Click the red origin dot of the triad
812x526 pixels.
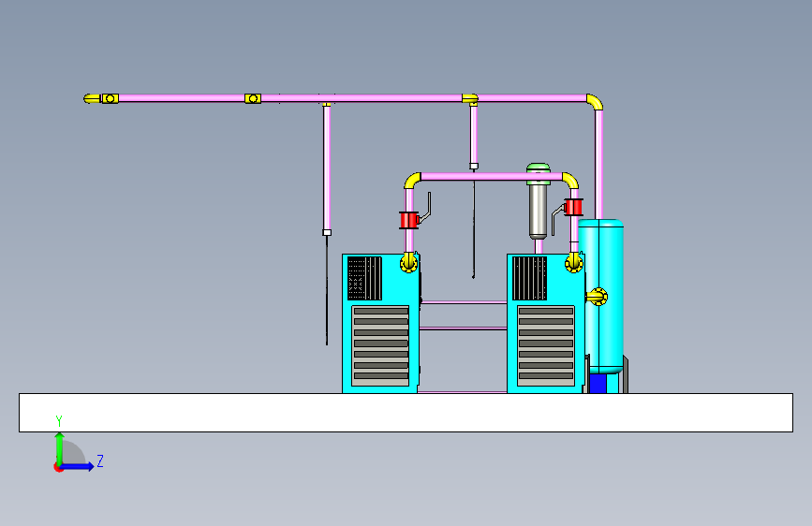coord(58,467)
